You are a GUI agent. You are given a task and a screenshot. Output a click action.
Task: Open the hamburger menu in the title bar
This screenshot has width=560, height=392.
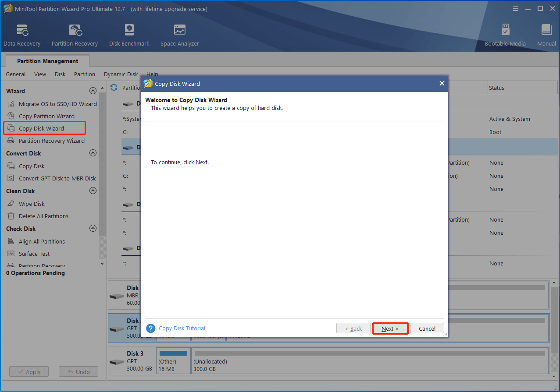[x=515, y=8]
